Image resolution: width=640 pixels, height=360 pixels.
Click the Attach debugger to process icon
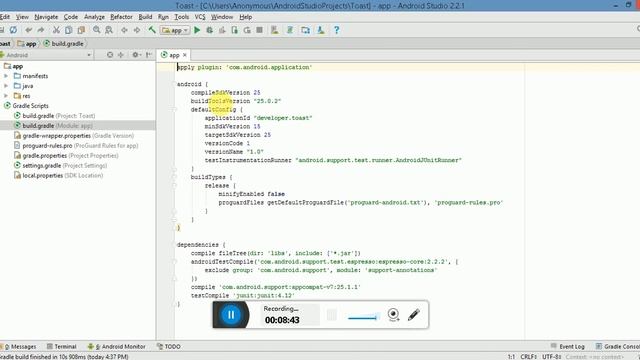point(235,30)
